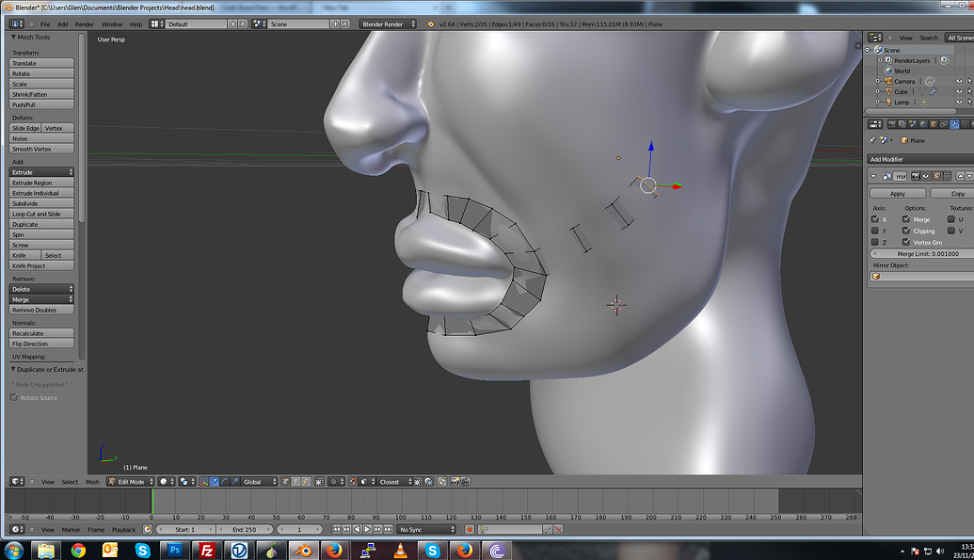Toggle mirror modifier edit mode display icon

(936, 176)
